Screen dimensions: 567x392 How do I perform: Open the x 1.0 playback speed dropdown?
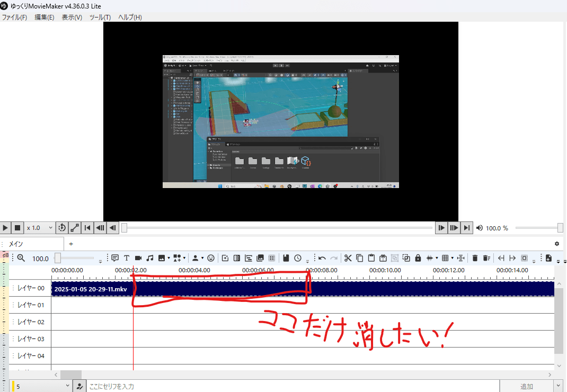pyautogui.click(x=40, y=228)
